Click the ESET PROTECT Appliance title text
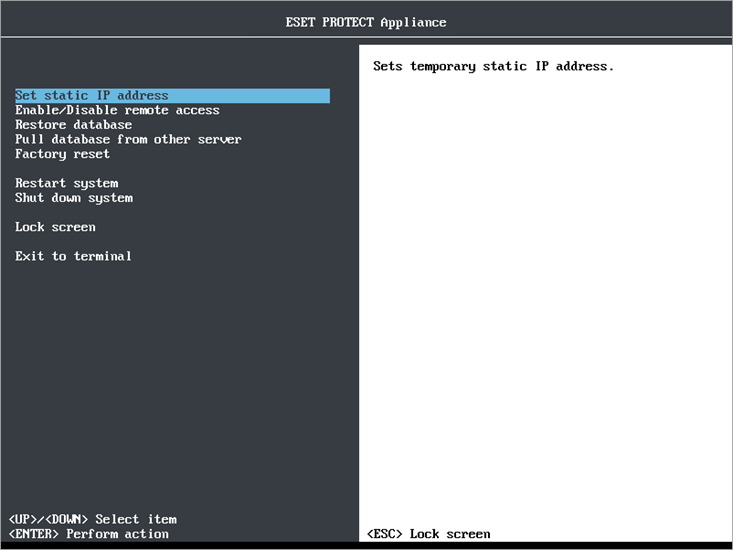 pyautogui.click(x=366, y=22)
